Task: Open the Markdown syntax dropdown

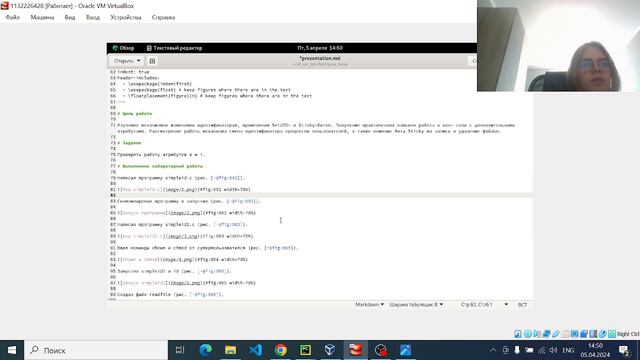Action: click(x=369, y=304)
